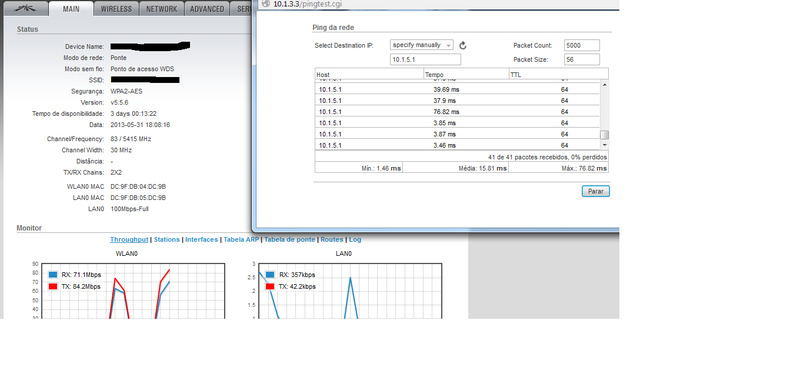800x367 pixels.
Task: Click the globe icon beside the URL
Action: 266,4
